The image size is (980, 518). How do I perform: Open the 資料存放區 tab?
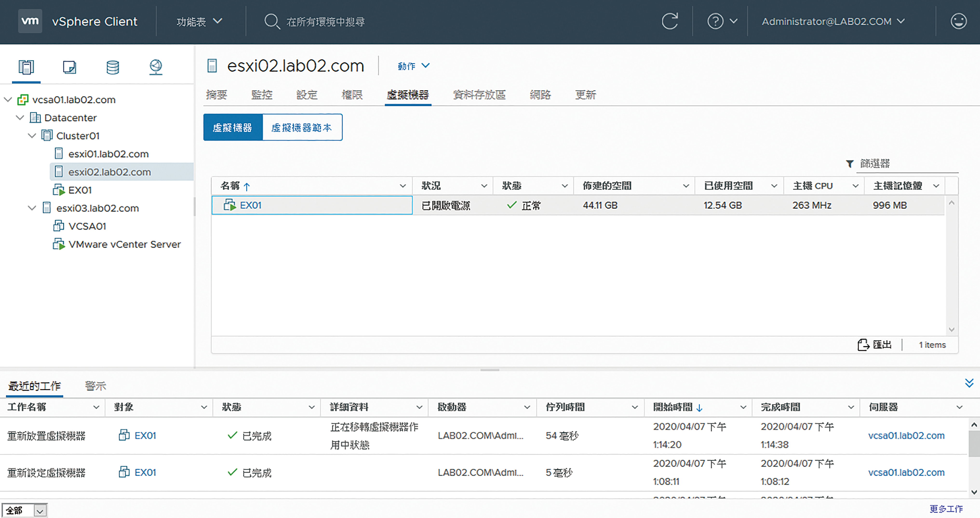[479, 95]
